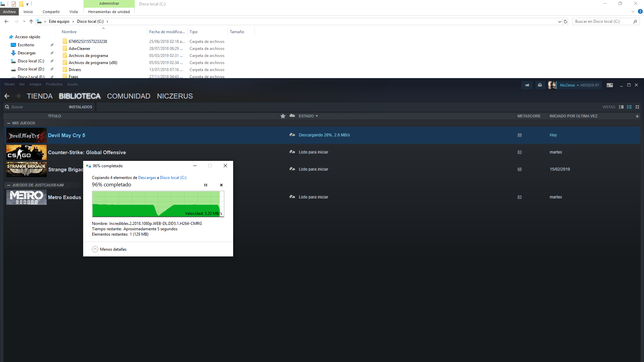Add a column with the plus button
This screenshot has width=644, height=362.
coord(637,116)
